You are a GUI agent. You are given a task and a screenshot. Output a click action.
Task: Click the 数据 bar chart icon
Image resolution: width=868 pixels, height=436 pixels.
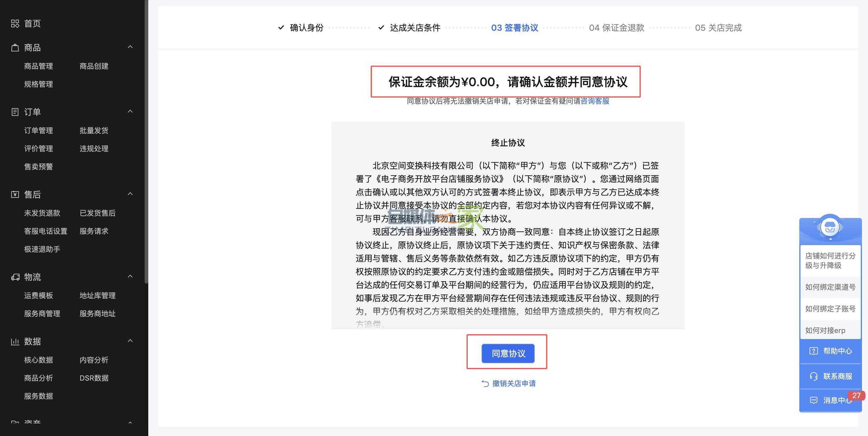click(15, 342)
